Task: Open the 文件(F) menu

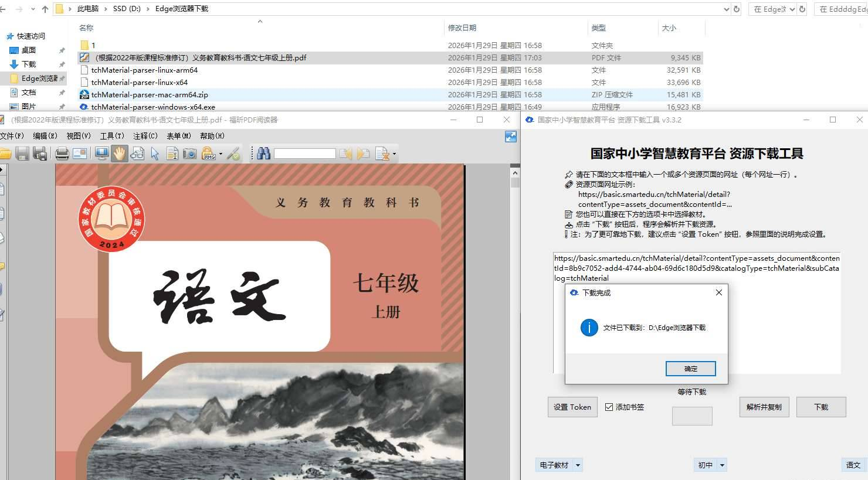Action: [x=12, y=136]
